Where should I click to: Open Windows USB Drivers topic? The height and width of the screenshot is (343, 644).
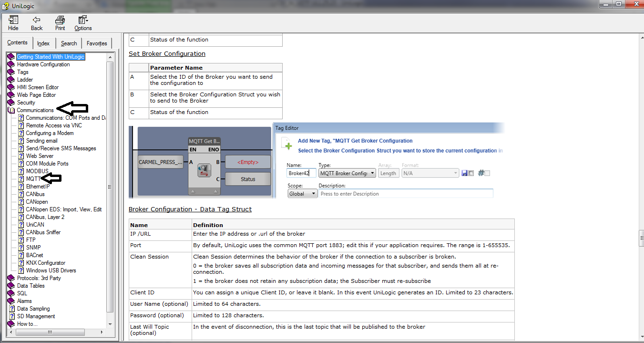51,270
